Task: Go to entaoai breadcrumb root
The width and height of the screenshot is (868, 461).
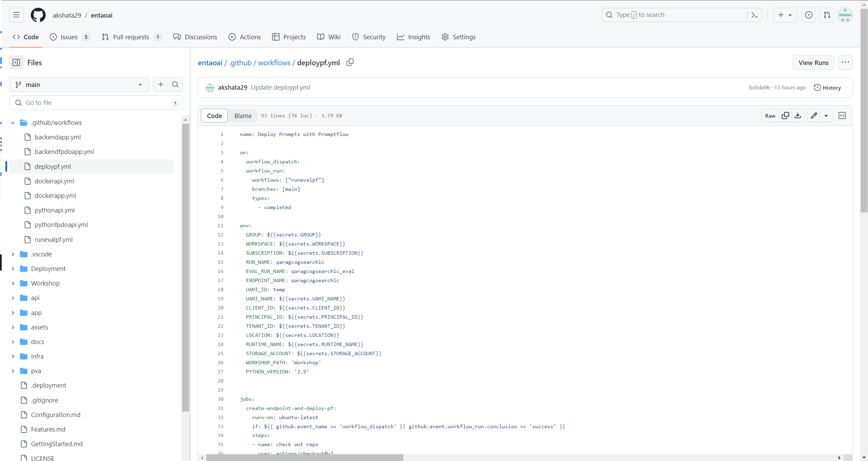Action: click(210, 63)
